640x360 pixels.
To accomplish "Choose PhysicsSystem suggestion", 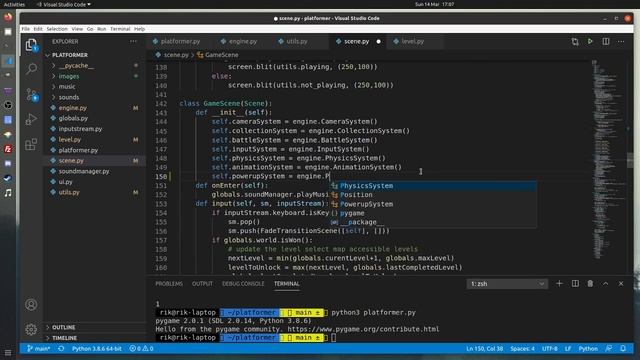I will 433,186.
